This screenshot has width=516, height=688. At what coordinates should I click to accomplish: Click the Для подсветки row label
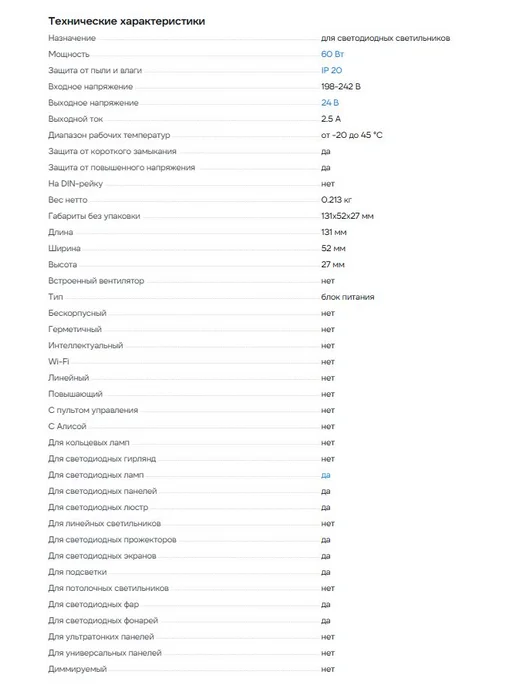77,572
